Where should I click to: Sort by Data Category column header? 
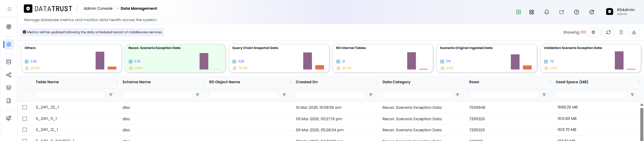pyautogui.click(x=396, y=82)
